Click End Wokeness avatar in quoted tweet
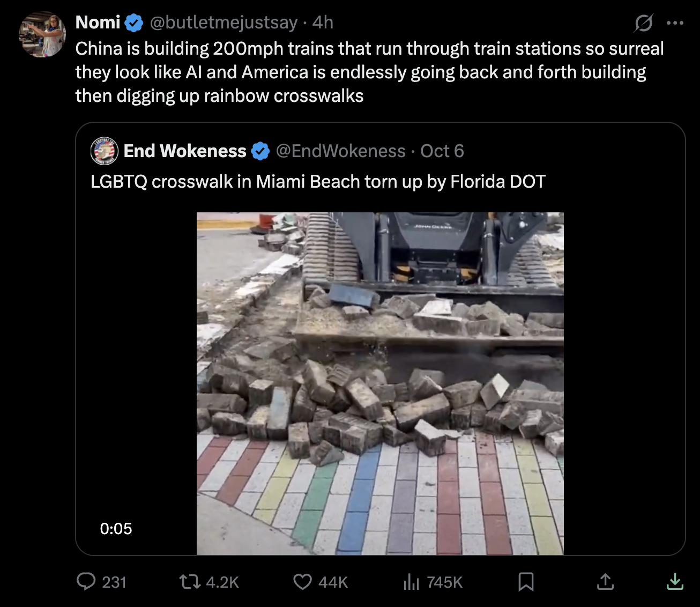Image resolution: width=700 pixels, height=607 pixels. (x=103, y=151)
